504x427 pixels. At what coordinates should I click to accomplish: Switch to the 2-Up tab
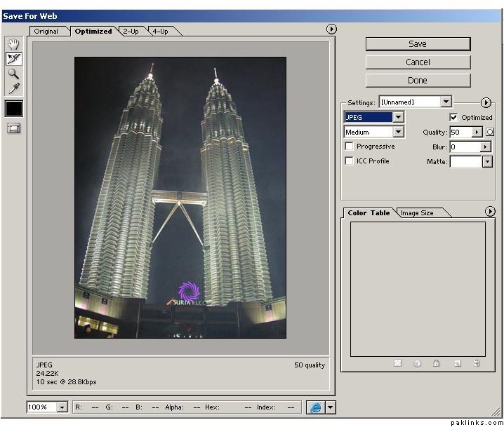[131, 31]
